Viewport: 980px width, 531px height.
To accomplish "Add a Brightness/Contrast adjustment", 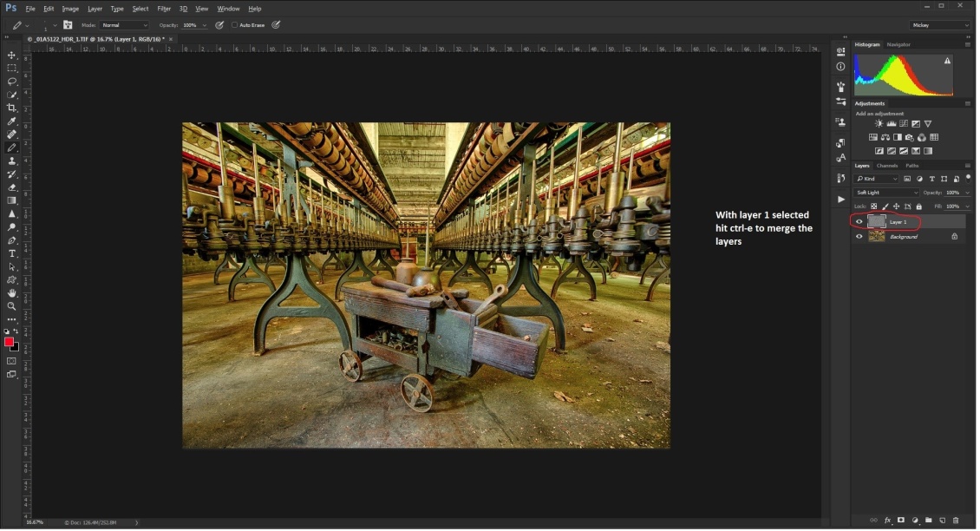I will 879,124.
